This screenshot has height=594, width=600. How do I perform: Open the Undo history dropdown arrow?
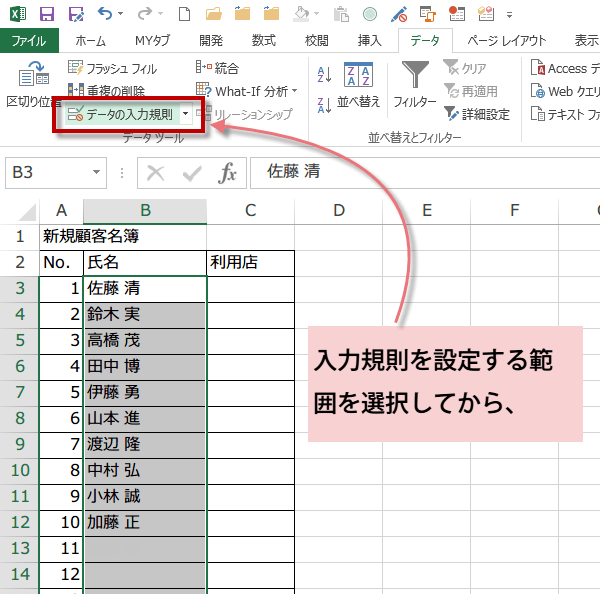click(121, 14)
